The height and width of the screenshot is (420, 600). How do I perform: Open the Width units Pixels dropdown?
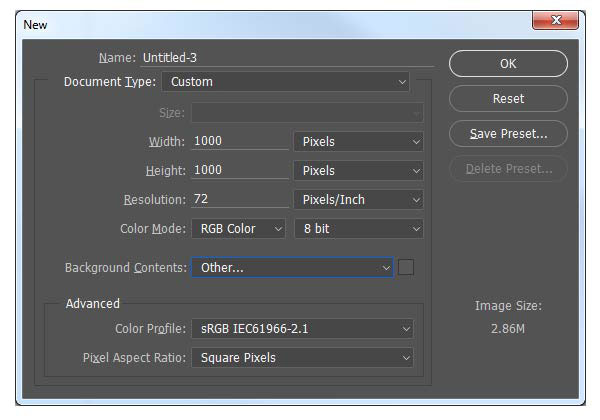pyautogui.click(x=358, y=142)
